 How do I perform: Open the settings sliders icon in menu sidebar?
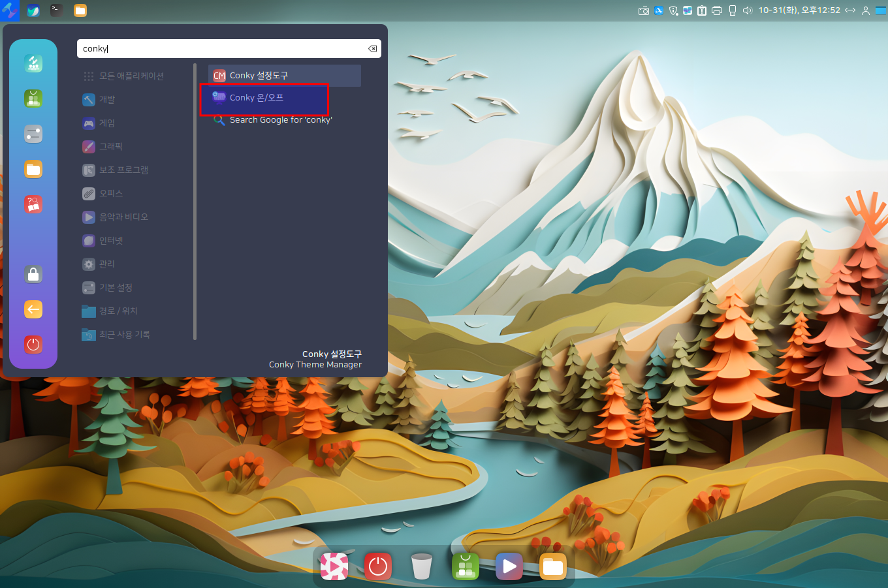click(x=33, y=134)
